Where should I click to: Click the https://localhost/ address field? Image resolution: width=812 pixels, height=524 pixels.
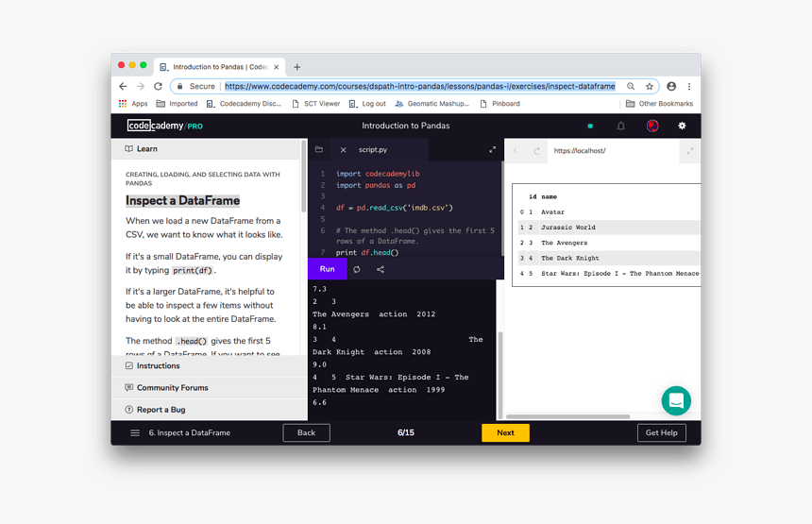click(x=613, y=151)
